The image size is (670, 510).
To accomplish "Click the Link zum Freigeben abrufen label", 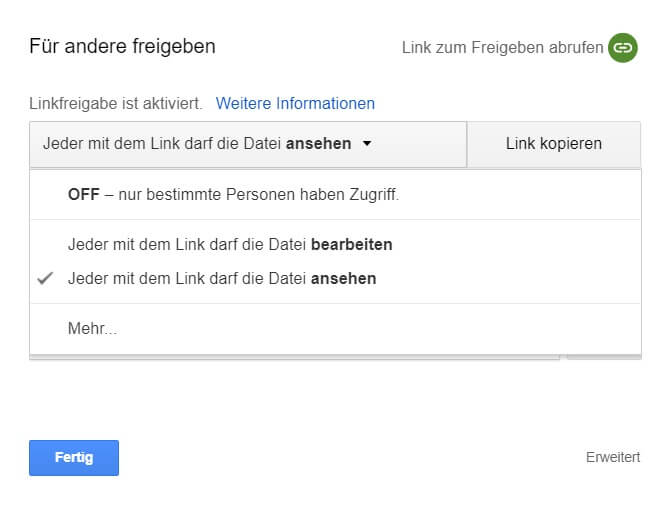I will [x=502, y=48].
